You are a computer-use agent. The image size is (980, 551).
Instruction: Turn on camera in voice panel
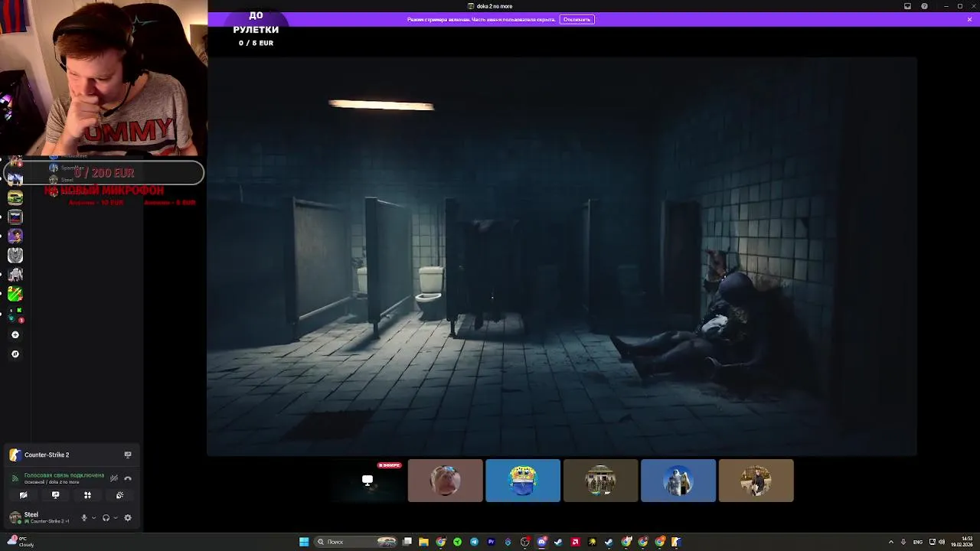coord(23,495)
